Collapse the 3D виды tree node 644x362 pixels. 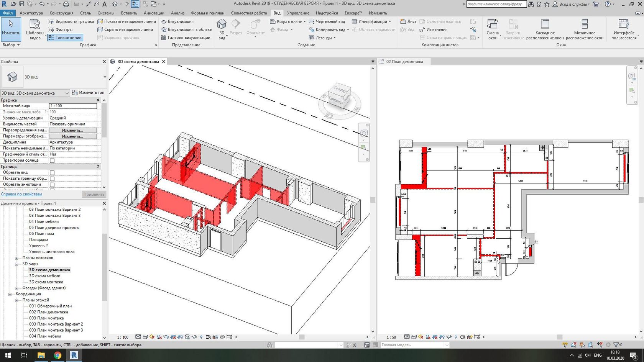pos(16,264)
